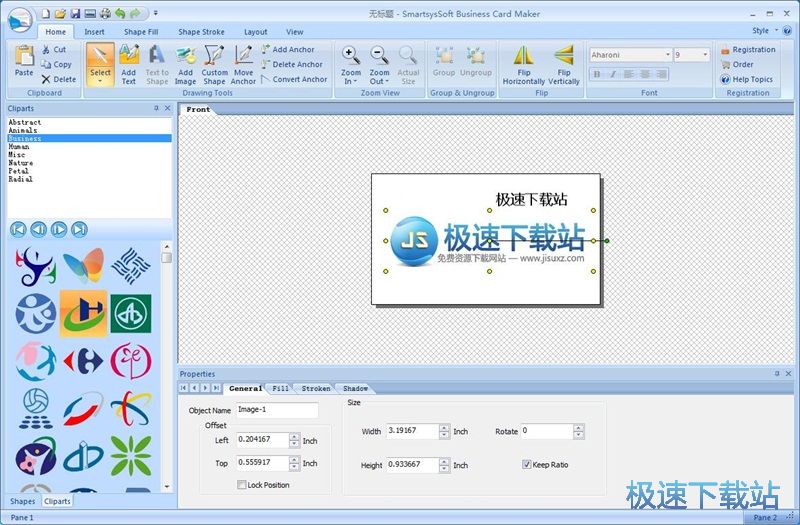Screen dimensions: 800x525
Task: Click Add Anchor in Drawing Tools
Action: [288, 49]
